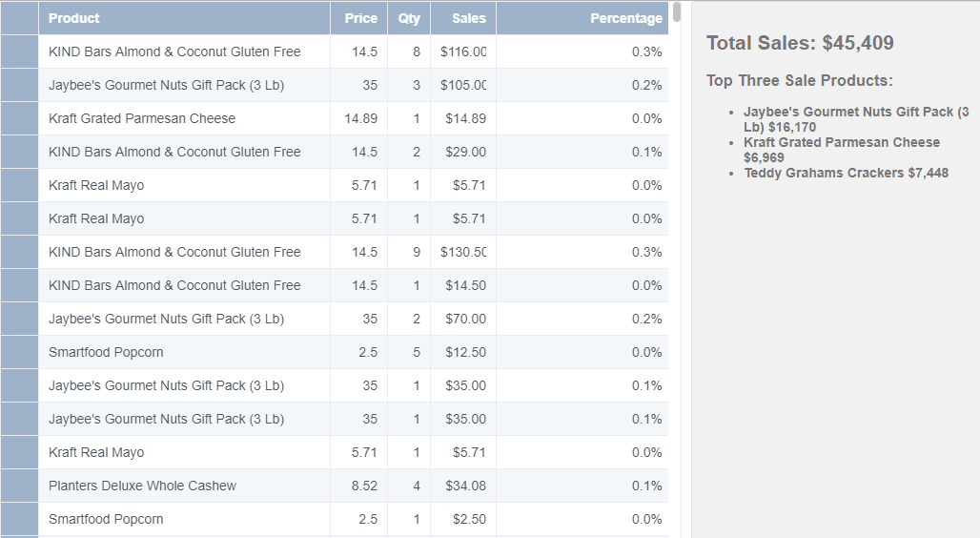This screenshot has height=538, width=980.
Task: Click the Kraft Grated Parmesan Cheese $6,969 list item
Action: 841,150
